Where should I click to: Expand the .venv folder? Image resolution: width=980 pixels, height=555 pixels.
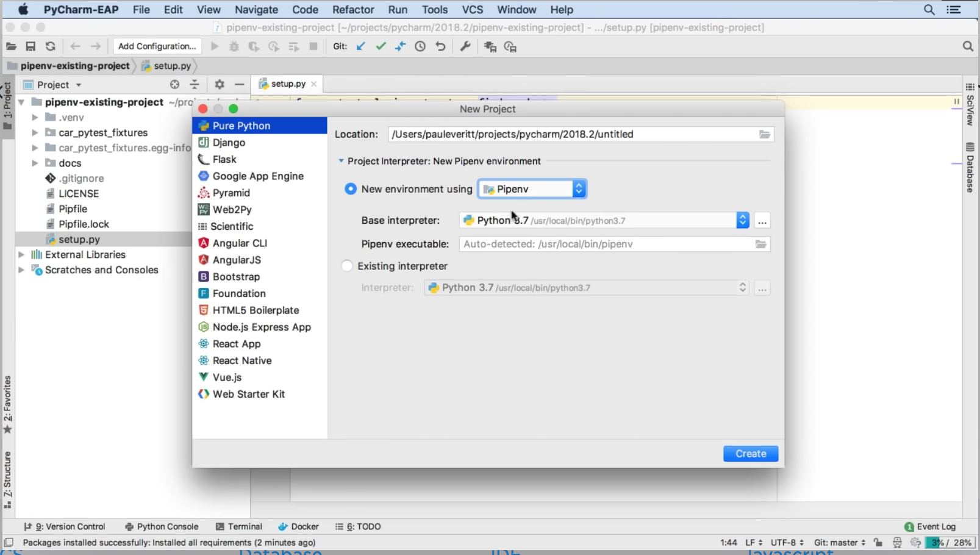pyautogui.click(x=35, y=117)
